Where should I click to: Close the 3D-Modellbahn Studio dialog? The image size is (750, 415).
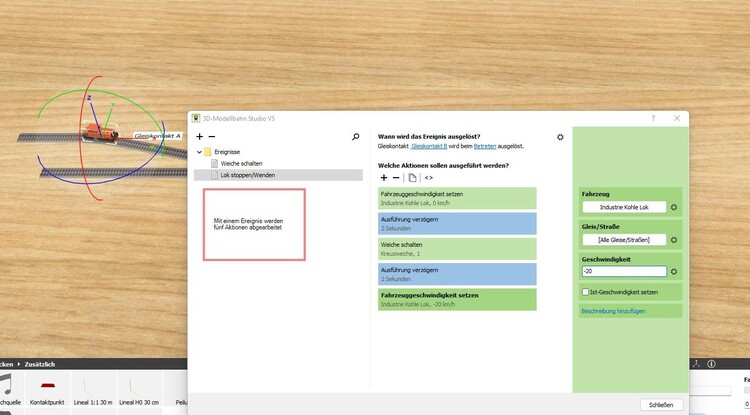(677, 118)
